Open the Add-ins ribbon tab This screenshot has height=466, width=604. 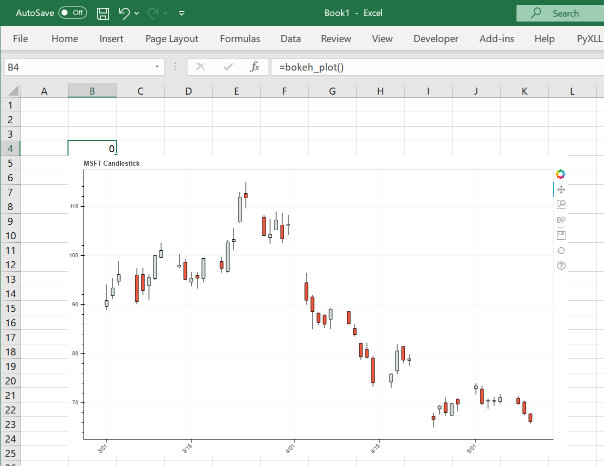[x=497, y=39]
